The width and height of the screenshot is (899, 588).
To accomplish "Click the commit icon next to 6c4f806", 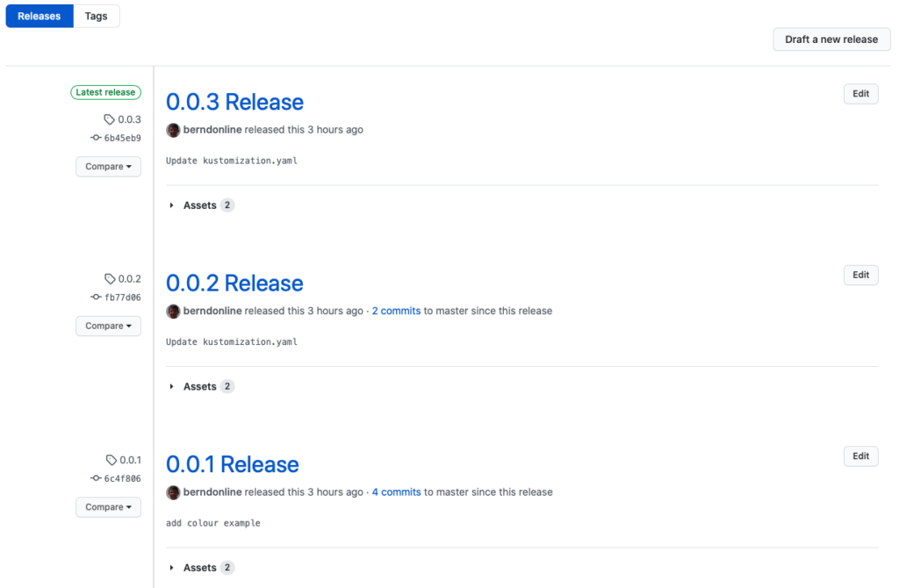I will [95, 478].
